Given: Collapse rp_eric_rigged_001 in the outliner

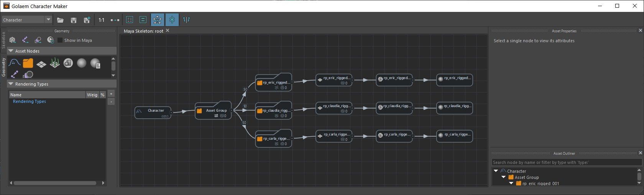Looking at the screenshot, I should [511, 183].
